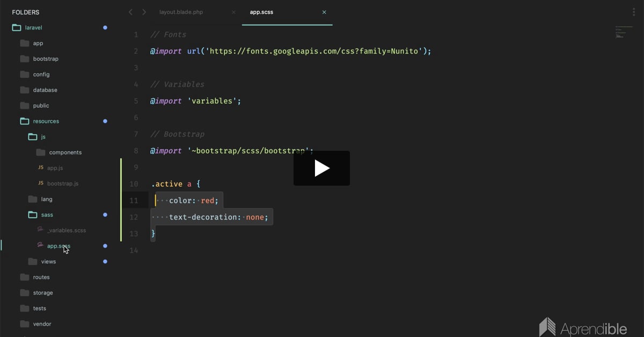
Task: Click the components folder icon
Action: (x=41, y=152)
